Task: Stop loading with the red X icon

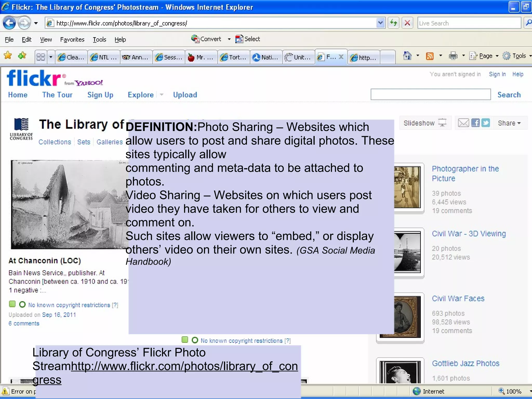Action: click(x=407, y=23)
